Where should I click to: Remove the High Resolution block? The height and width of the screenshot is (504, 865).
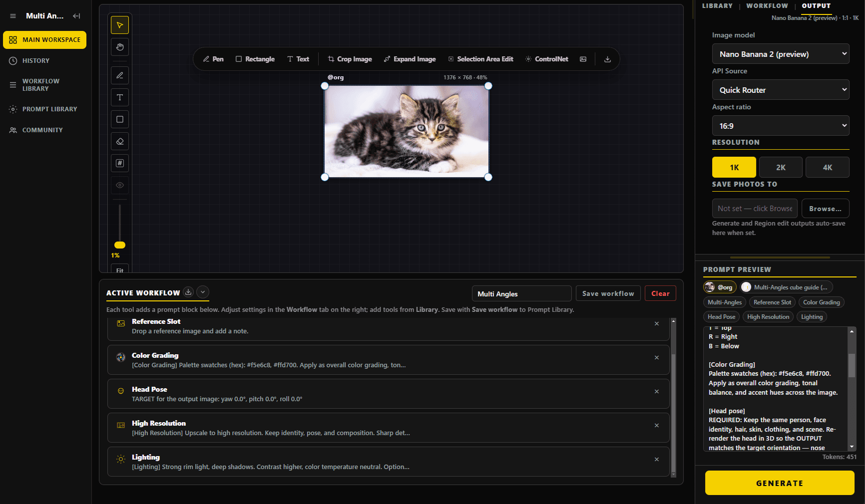click(x=657, y=426)
